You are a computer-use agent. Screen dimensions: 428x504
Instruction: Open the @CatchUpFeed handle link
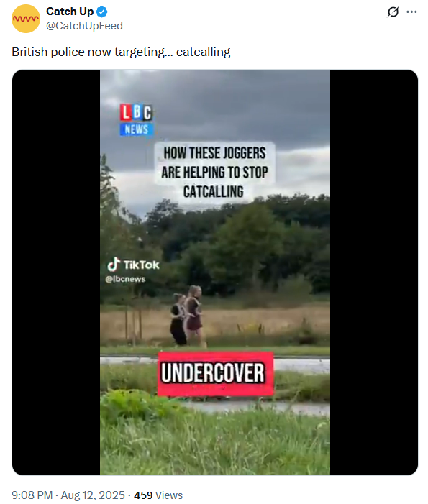[85, 26]
